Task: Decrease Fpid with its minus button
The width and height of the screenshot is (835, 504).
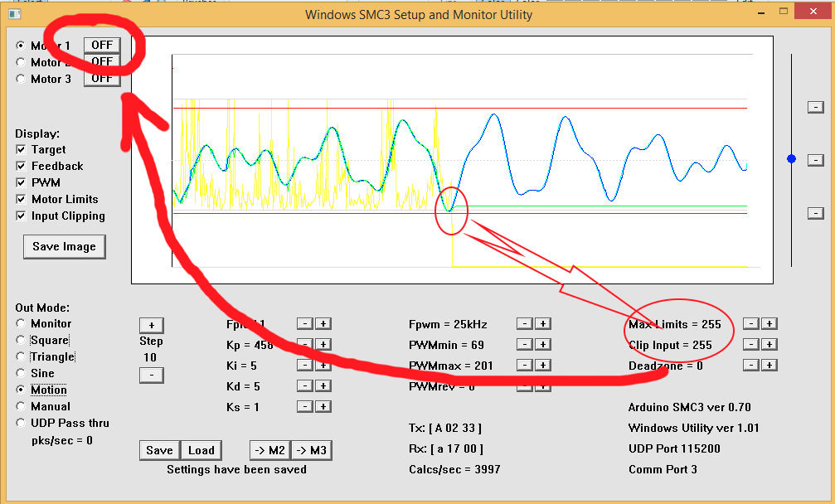Action: click(x=304, y=323)
